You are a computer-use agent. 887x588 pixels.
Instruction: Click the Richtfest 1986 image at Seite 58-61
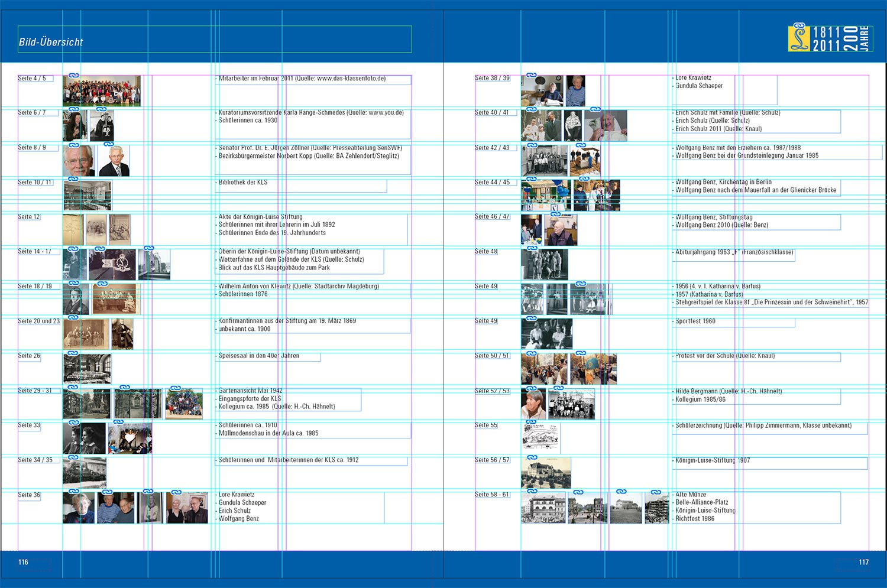tap(656, 509)
